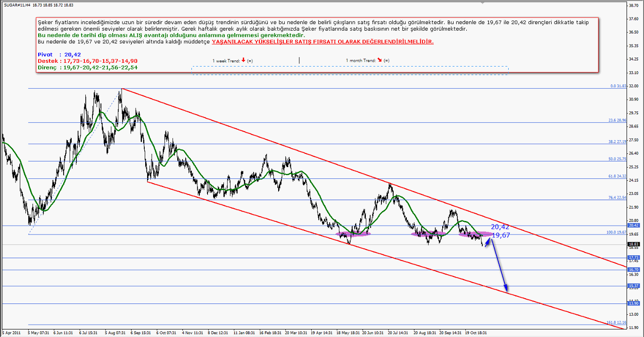The image size is (644, 337).
Task: Click the 19 Oct 18:31 time axis label
Action: pos(476,332)
